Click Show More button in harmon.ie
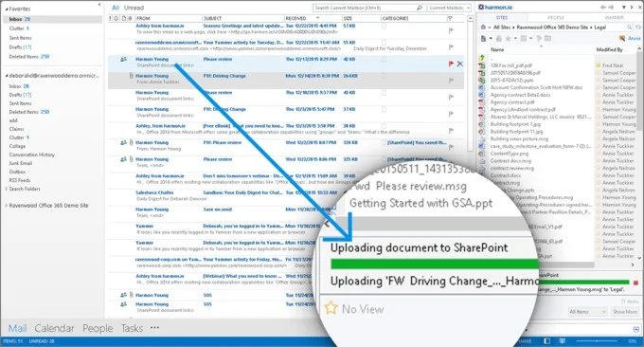644x347 pixels. [x=625, y=312]
